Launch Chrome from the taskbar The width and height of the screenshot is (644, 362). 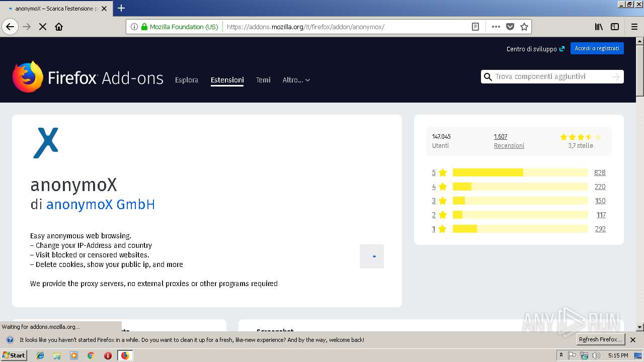(91, 355)
